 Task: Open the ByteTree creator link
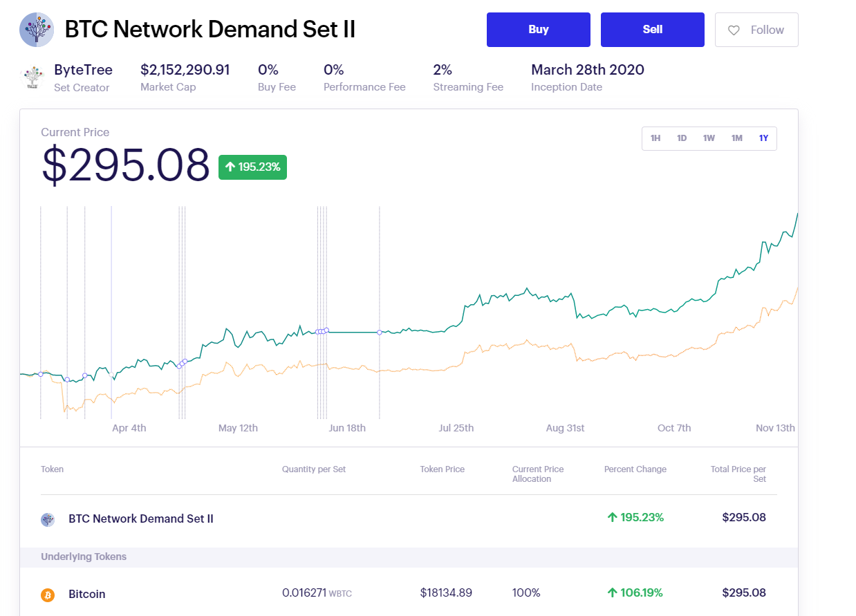83,70
